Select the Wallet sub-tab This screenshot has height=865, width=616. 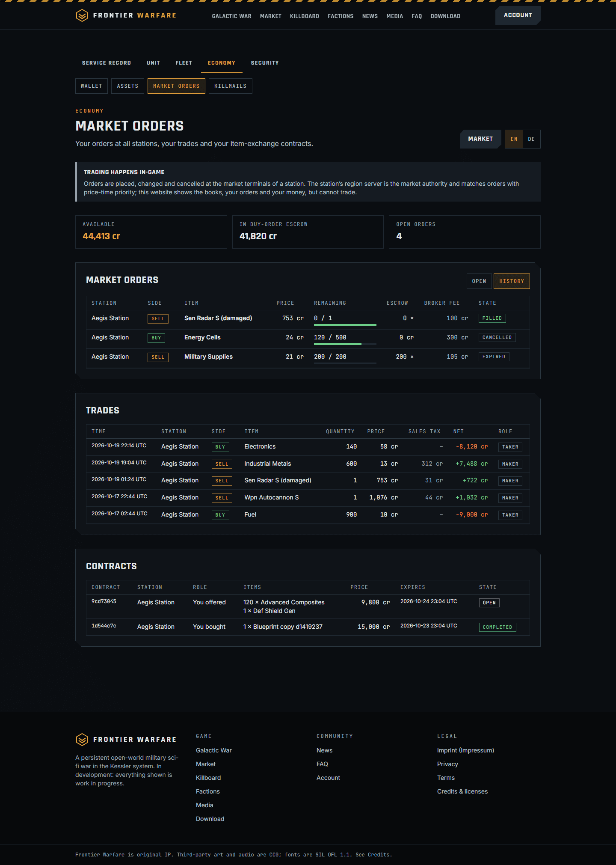(x=92, y=86)
